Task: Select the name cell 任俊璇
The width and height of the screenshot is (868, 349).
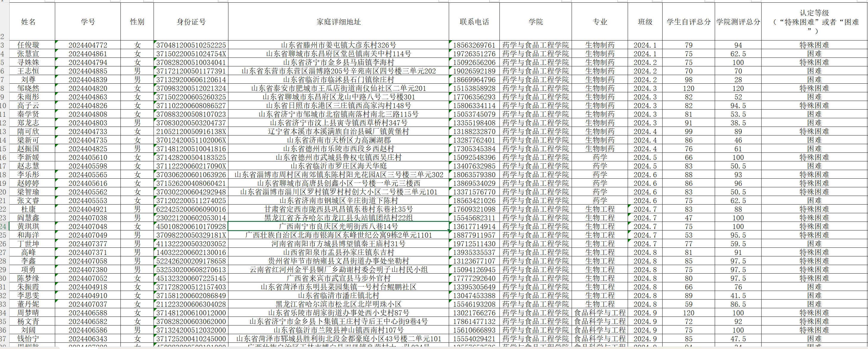Action: [x=28, y=45]
